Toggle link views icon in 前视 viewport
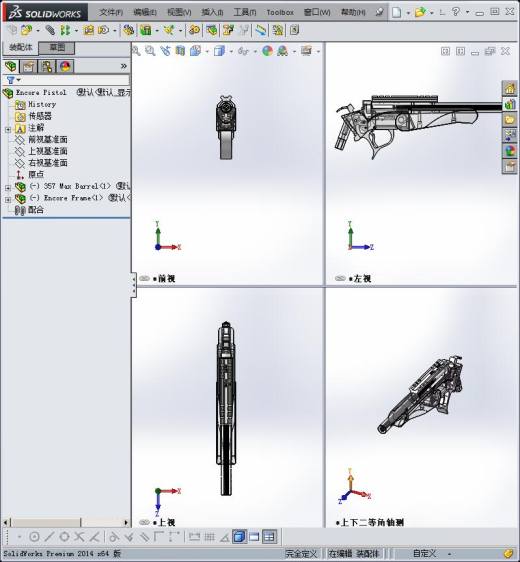Screen dimensions: 520x562 [x=144, y=278]
